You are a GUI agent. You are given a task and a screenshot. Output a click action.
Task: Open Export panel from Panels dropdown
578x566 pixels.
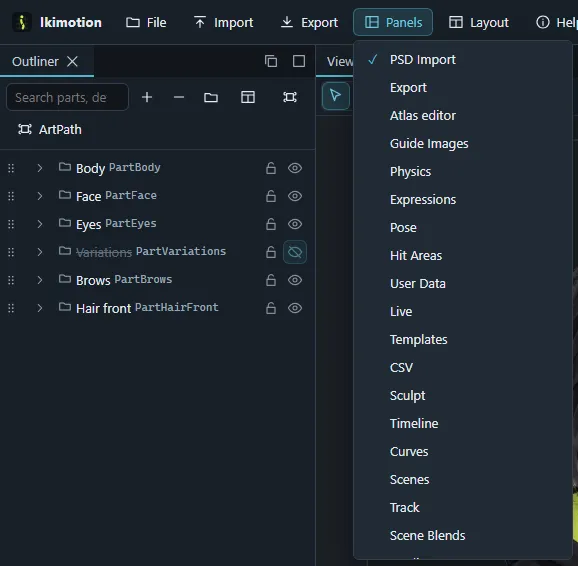[463, 87]
